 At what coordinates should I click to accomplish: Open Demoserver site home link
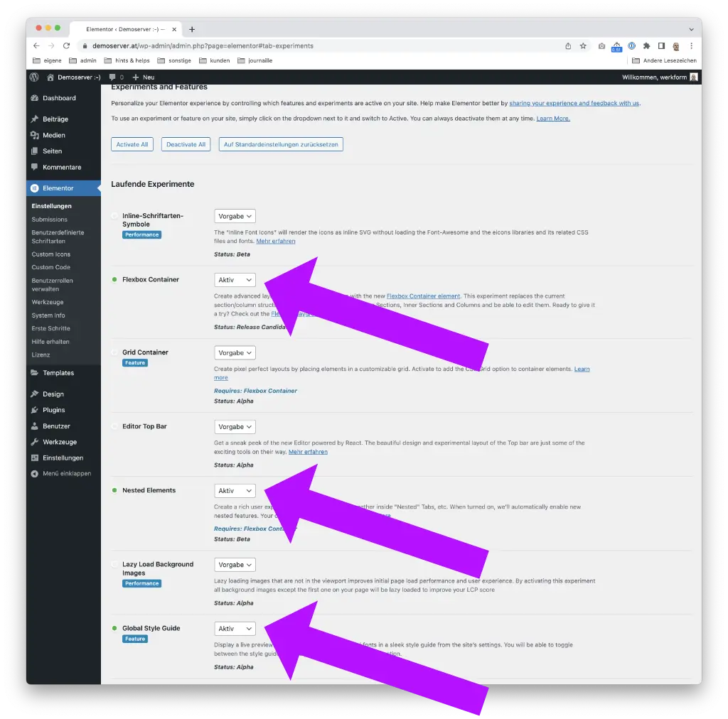tap(73, 77)
